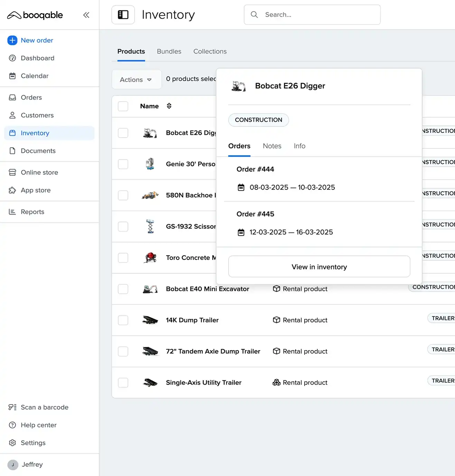Open Scan a barcode
This screenshot has height=476, width=455.
click(44, 407)
